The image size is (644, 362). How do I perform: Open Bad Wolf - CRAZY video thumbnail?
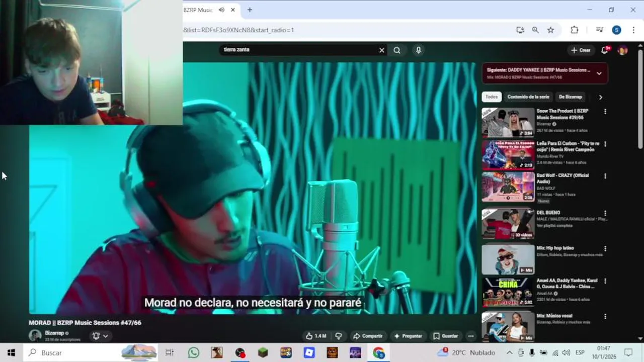click(508, 187)
